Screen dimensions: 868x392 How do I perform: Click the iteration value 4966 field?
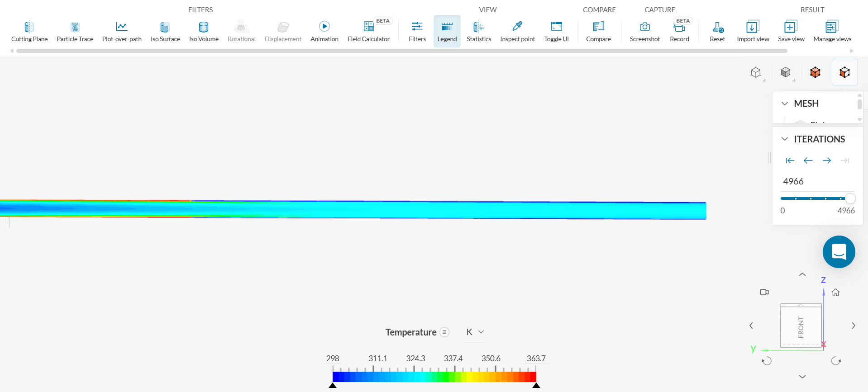click(817, 181)
